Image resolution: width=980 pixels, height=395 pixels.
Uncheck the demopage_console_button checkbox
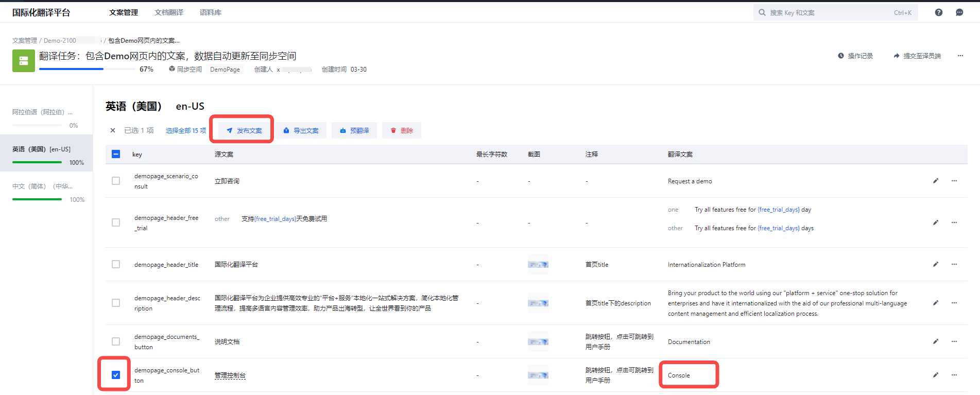pos(116,375)
